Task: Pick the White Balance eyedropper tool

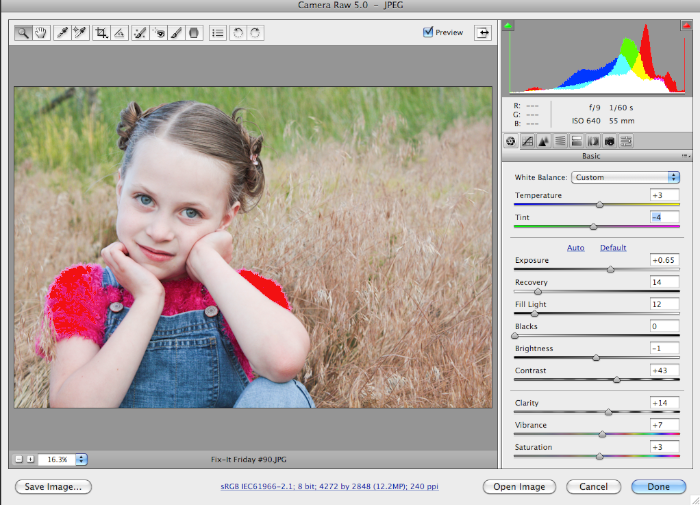Action: pos(63,33)
